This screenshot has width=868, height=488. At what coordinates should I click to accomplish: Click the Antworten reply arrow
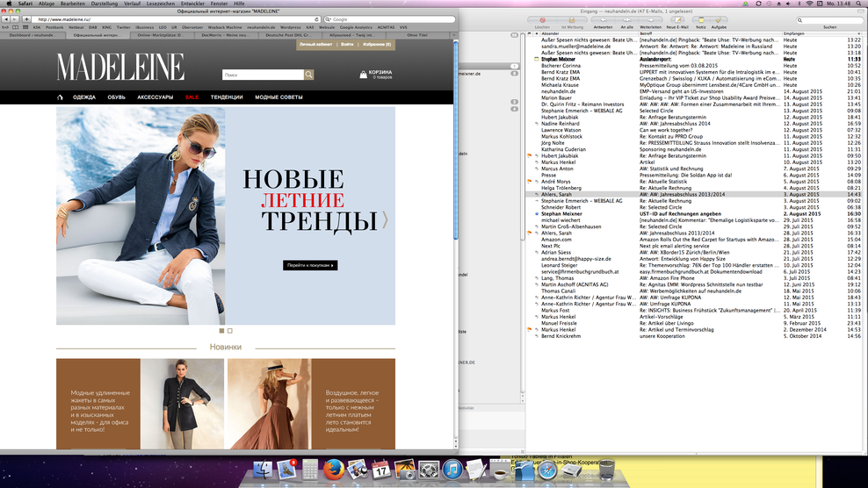pos(603,20)
